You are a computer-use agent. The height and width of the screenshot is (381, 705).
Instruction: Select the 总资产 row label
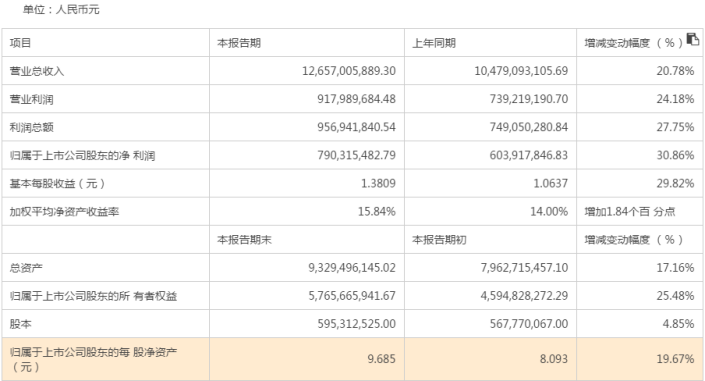tap(26, 268)
